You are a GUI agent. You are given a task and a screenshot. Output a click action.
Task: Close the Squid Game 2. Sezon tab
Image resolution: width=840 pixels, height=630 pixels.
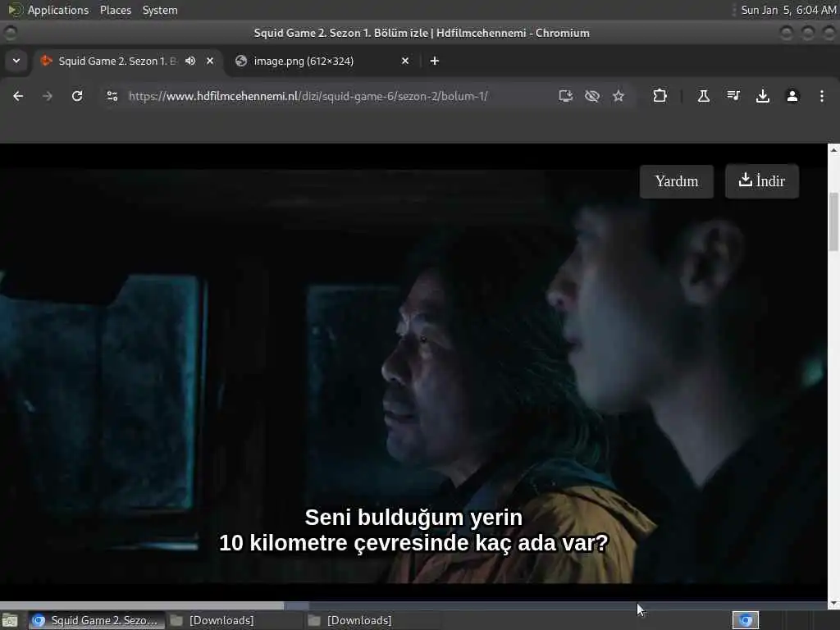tap(210, 61)
